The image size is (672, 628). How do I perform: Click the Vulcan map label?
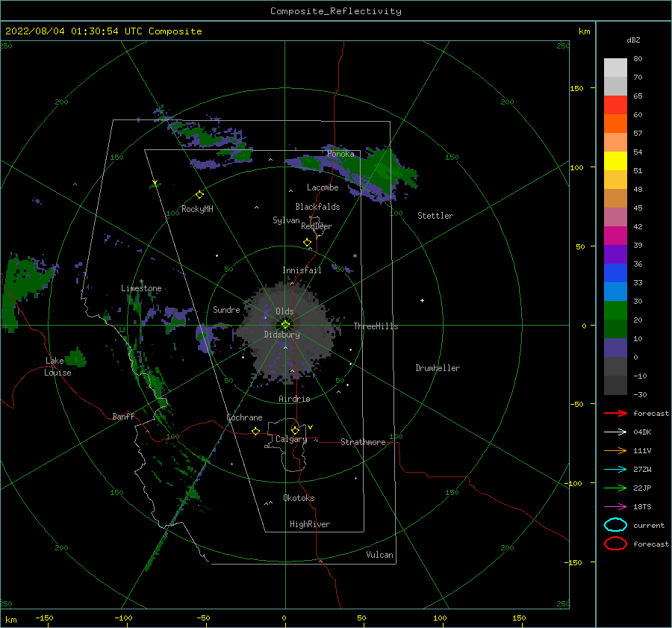point(379,555)
